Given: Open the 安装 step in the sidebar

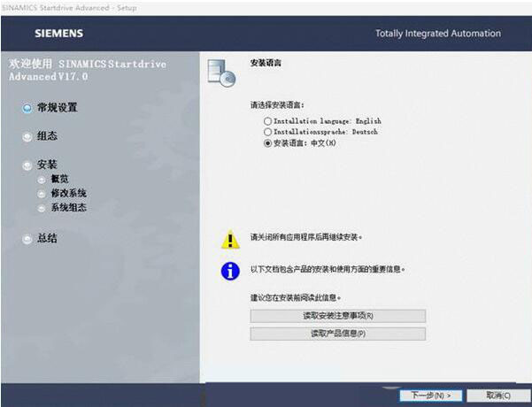Looking at the screenshot, I should tap(47, 165).
